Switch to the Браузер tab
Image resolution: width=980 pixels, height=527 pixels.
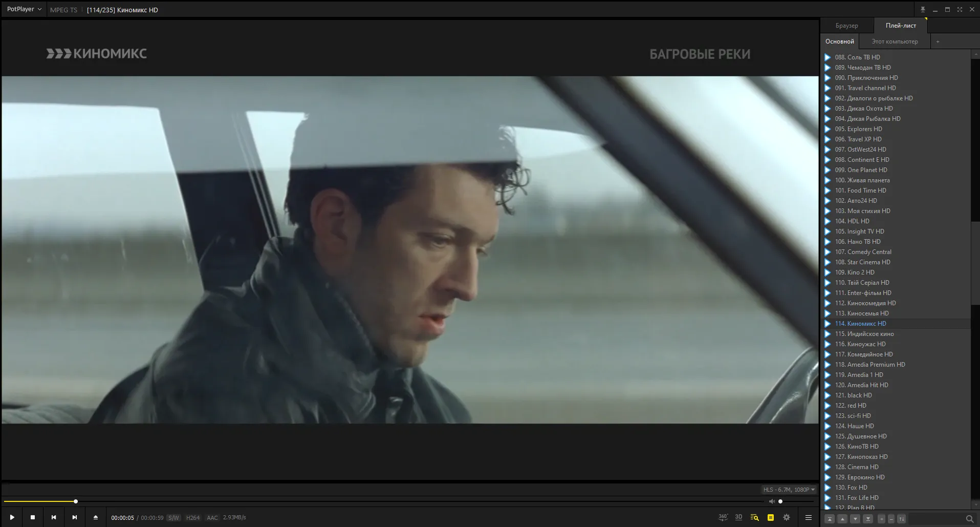(846, 26)
